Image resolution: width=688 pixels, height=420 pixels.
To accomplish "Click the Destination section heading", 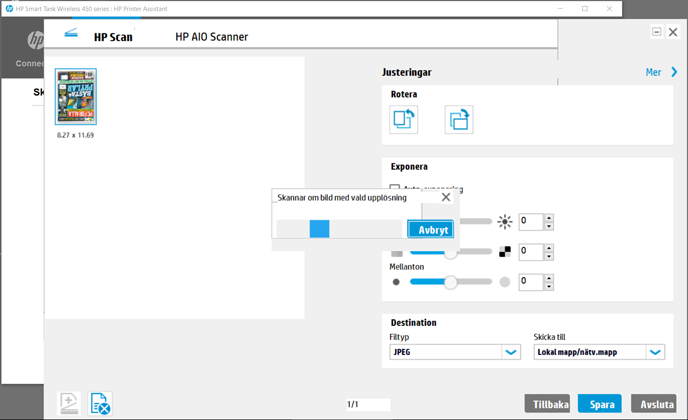I will coord(413,323).
